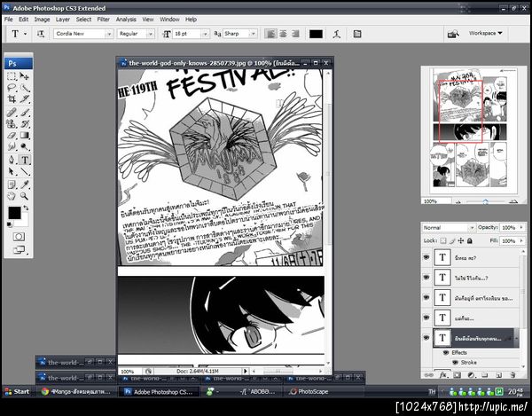Screen dimensions: 532x416
Task: Select the Notes tool
Action: (x=12, y=184)
